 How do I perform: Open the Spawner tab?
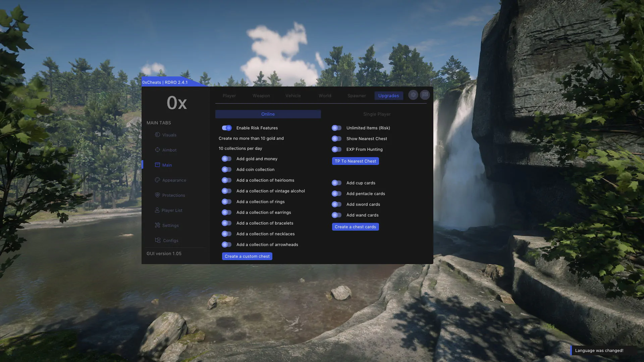coord(357,96)
